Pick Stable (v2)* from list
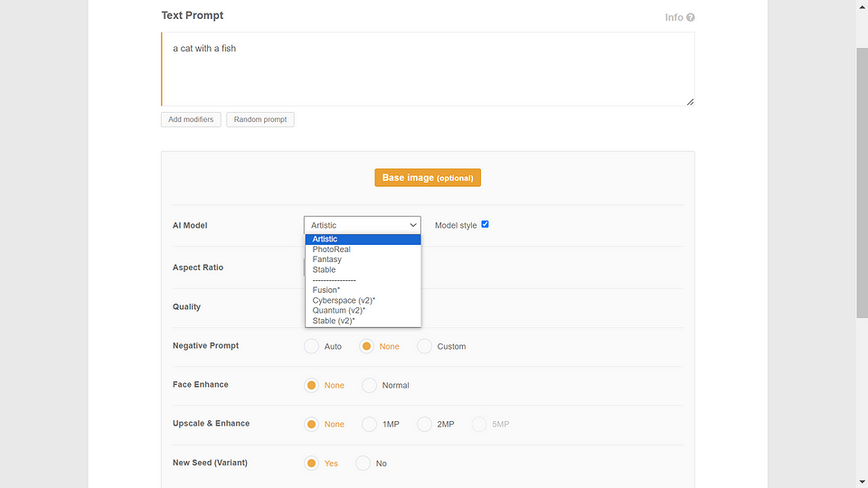The image size is (868, 488). tap(334, 321)
